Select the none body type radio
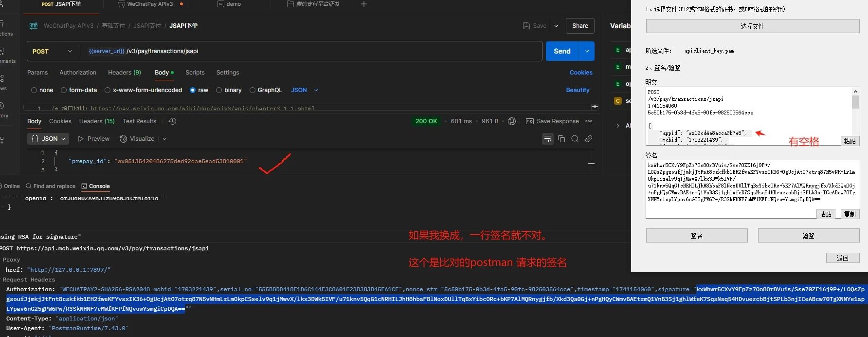 34,90
